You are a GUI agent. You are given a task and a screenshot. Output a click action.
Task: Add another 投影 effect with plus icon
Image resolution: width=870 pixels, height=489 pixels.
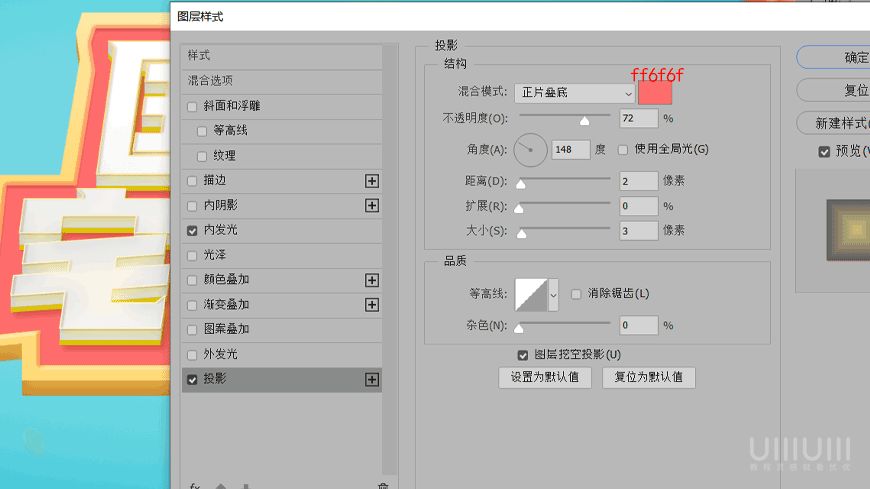(372, 380)
